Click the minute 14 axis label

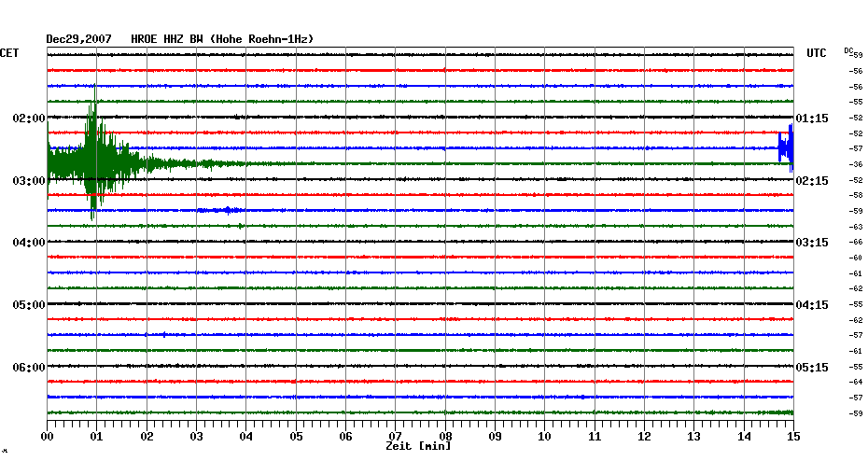[x=744, y=436]
